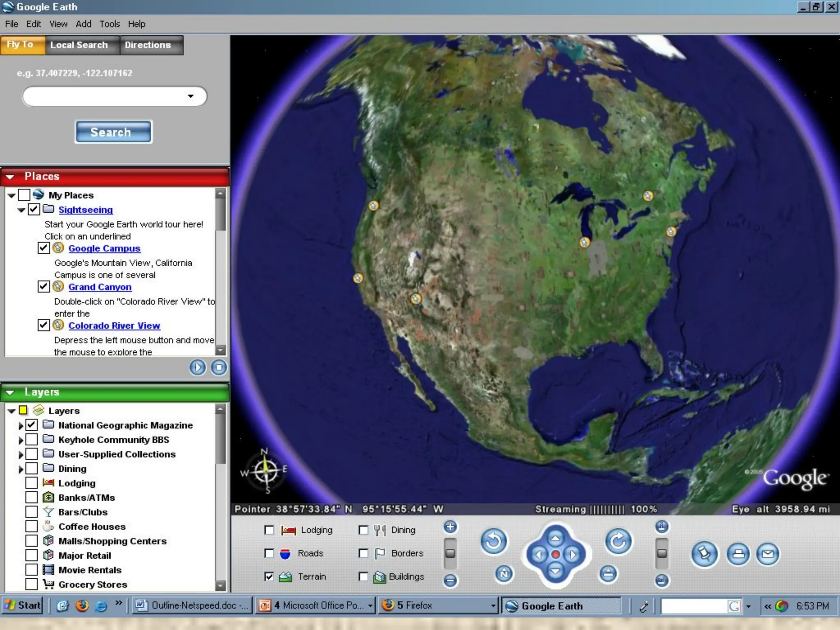
Task: Click the email envelope icon
Action: [x=767, y=554]
